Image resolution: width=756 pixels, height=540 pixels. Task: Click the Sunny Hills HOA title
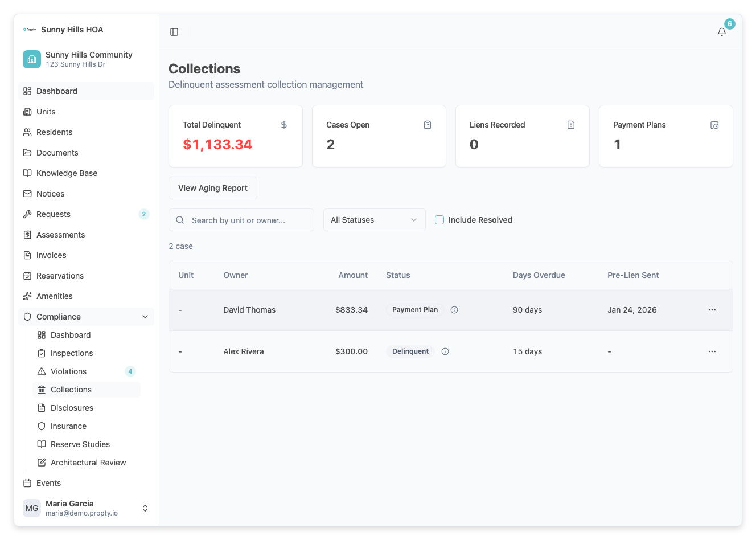coord(72,30)
